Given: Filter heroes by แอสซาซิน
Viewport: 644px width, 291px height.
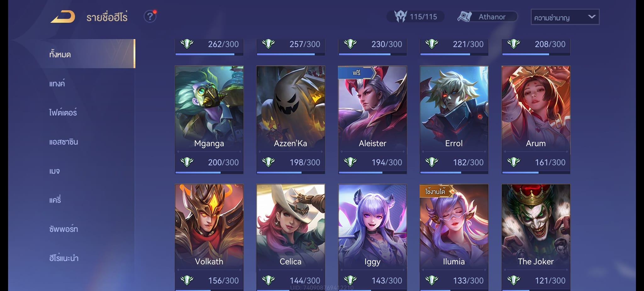Looking at the screenshot, I should coord(64,142).
